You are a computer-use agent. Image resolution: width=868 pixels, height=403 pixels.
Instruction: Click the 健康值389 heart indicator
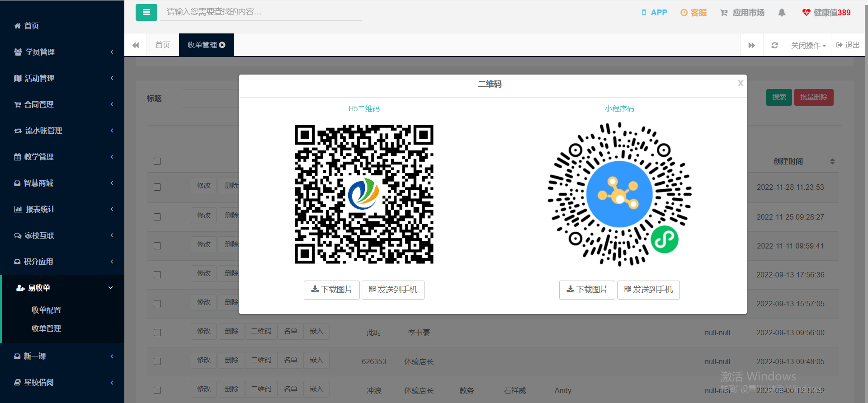(826, 13)
